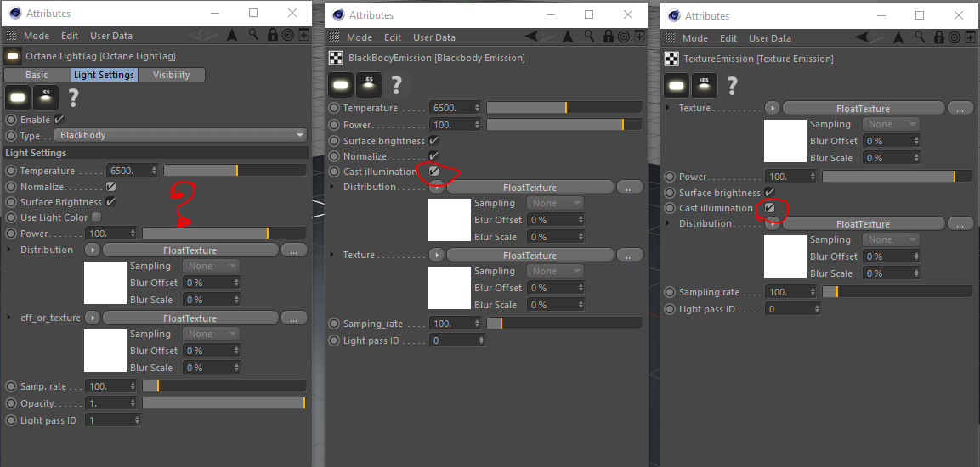The height and width of the screenshot is (467, 980).
Task: Click the lock icon in Octane LightTag window
Action: 272,36
